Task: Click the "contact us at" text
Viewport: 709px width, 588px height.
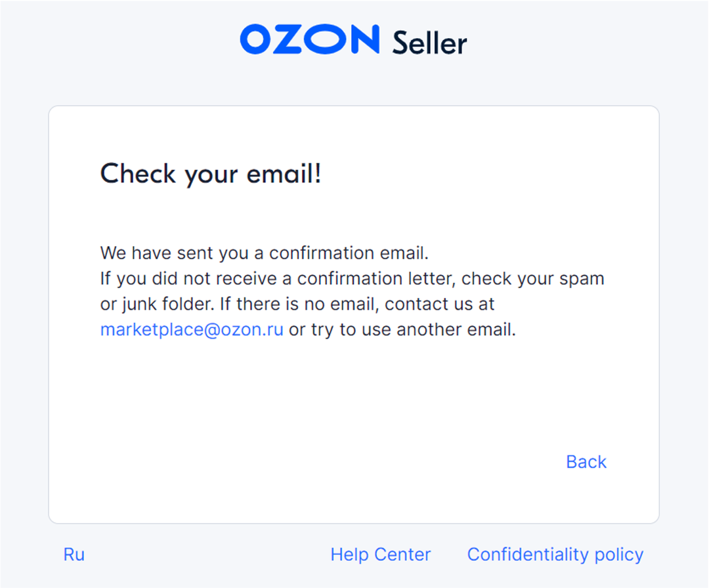Action: coord(439,304)
